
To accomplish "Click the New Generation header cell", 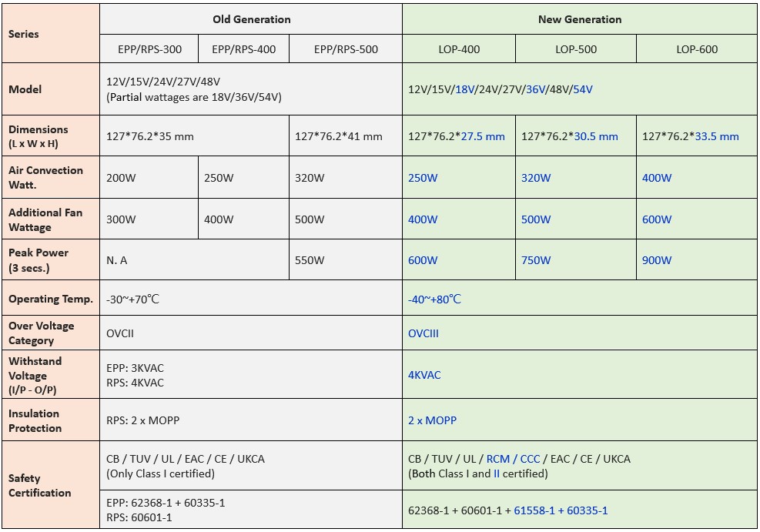I will (x=579, y=19).
